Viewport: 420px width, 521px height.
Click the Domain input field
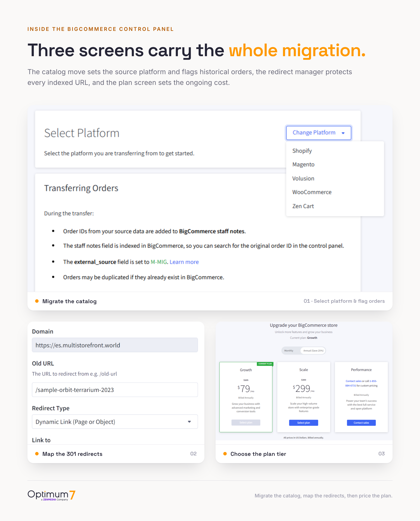115,345
